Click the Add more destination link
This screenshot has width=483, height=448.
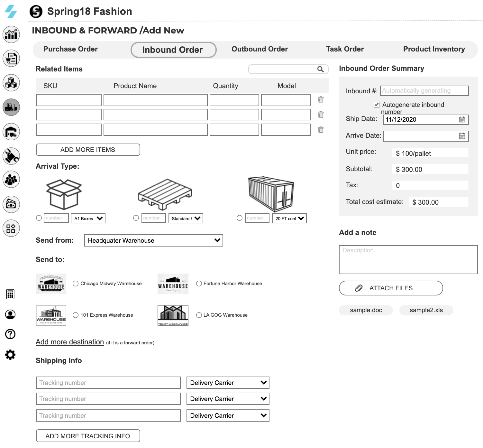[70, 342]
